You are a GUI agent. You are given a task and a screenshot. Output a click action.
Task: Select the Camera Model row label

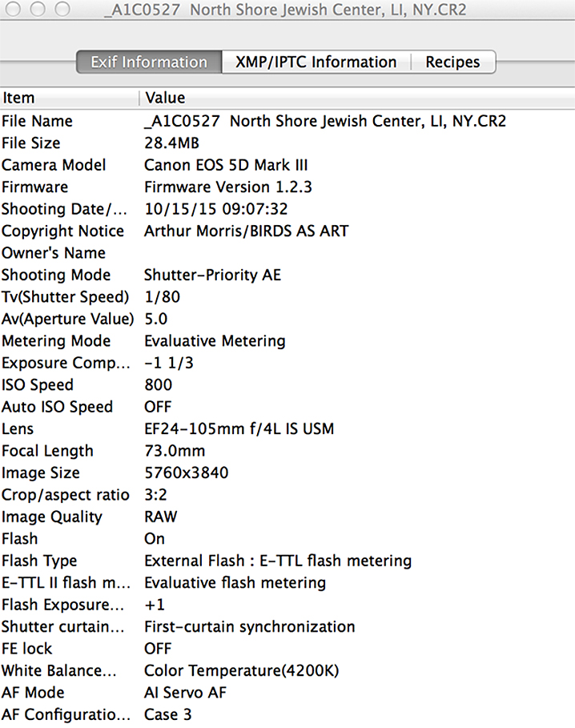pos(54,165)
